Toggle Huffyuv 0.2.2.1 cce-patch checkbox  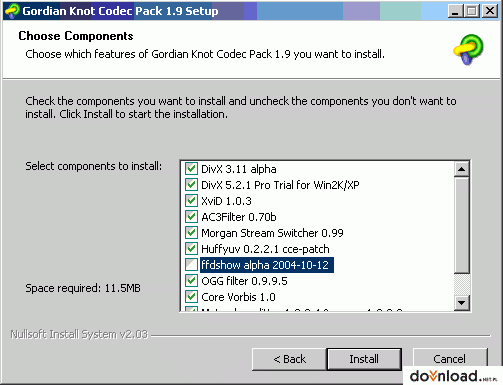point(191,249)
